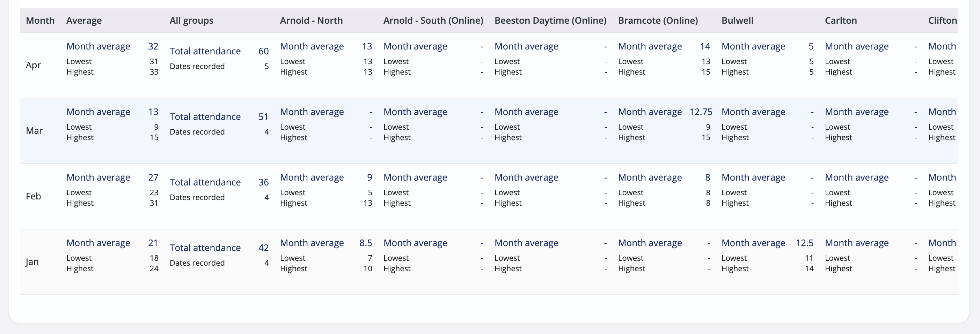Select the All groups column header
The image size is (980, 334).
click(191, 21)
